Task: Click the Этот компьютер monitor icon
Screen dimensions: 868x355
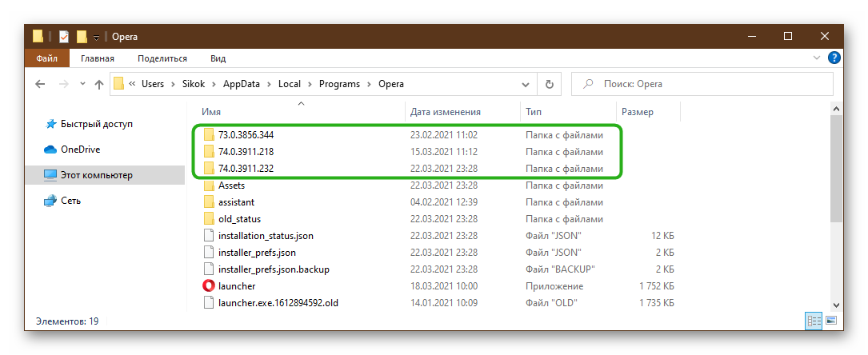Action: coord(50,175)
